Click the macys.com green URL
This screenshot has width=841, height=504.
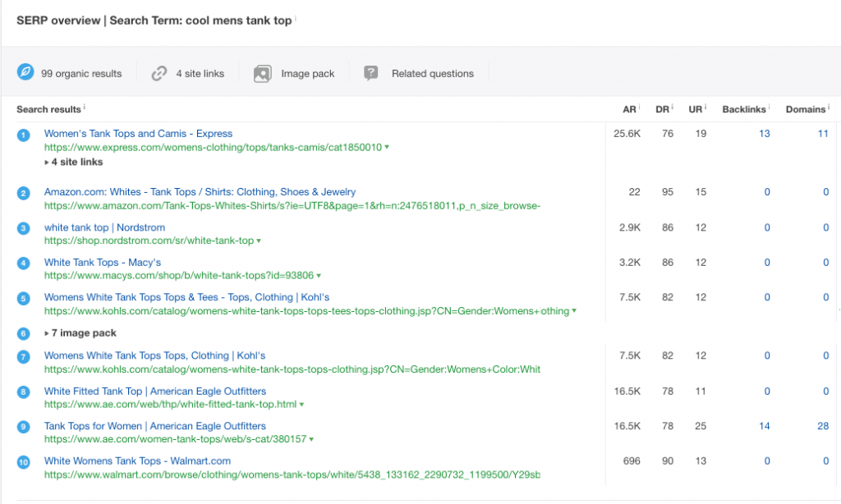(x=179, y=276)
